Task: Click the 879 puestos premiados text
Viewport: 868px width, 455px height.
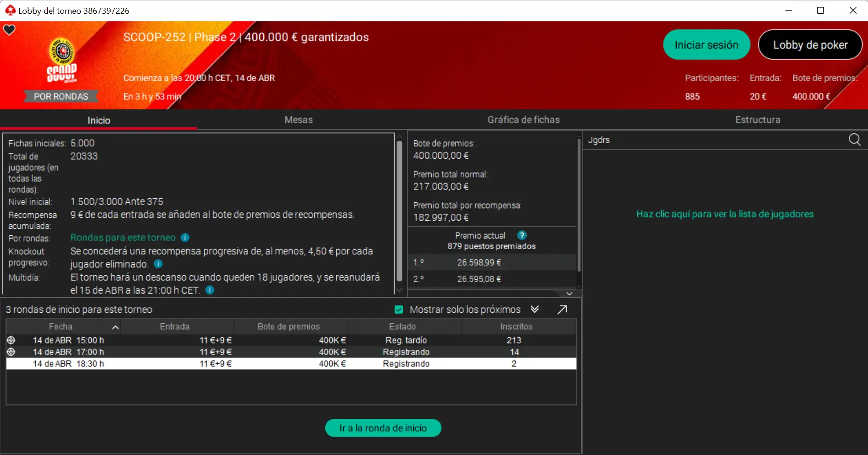Action: coord(491,246)
